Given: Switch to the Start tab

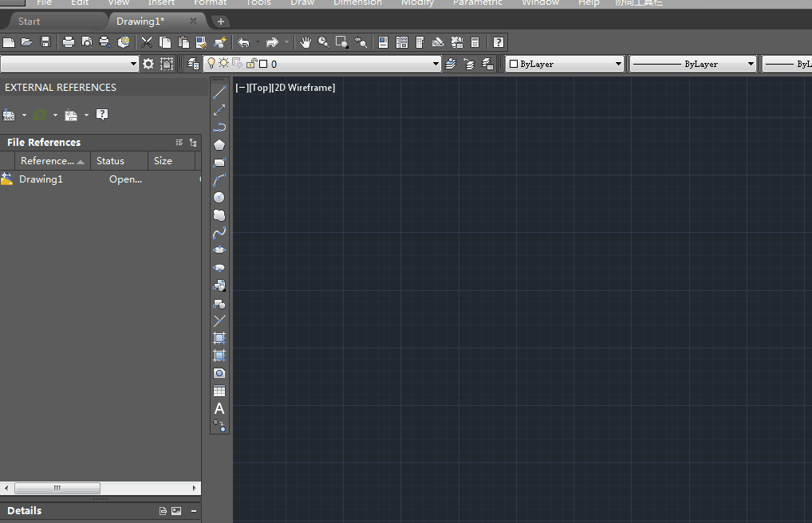Looking at the screenshot, I should (30, 22).
